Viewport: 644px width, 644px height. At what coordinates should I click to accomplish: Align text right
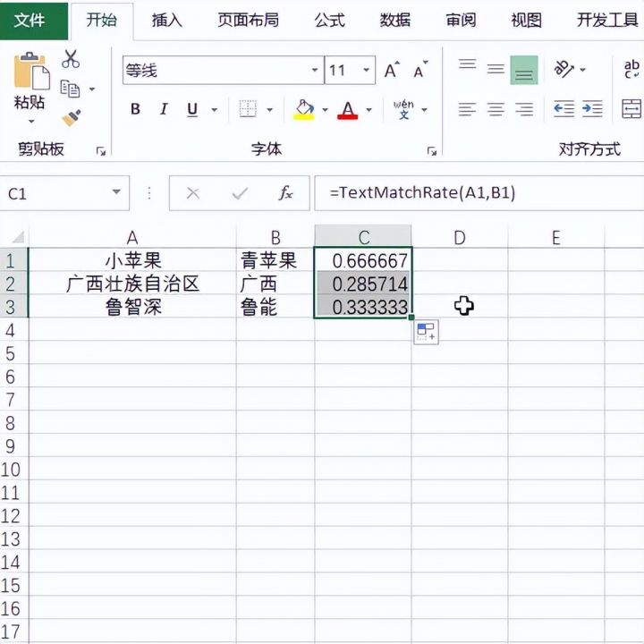524,109
